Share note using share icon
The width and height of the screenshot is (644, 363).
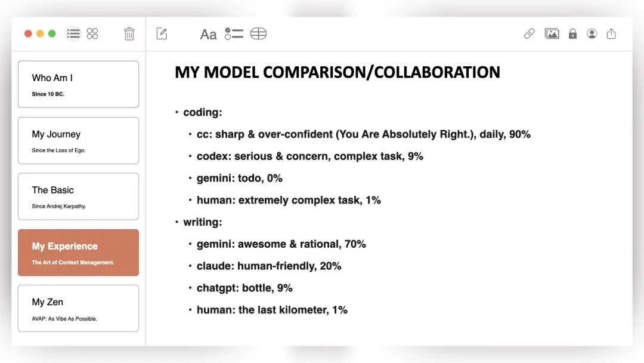pos(611,33)
